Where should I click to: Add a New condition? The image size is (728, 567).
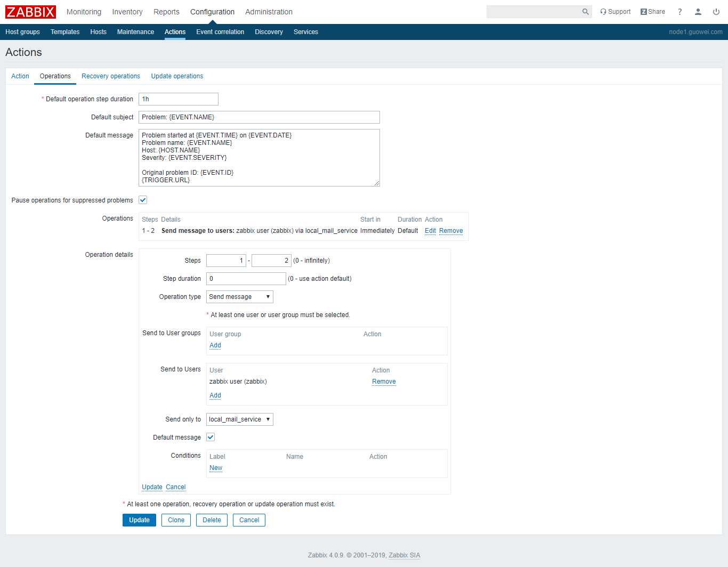216,468
